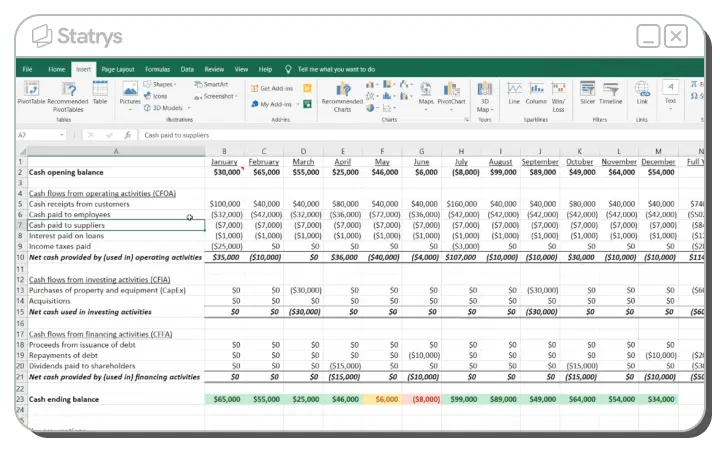Screen dimensions: 720x453
Task: Click 'Acquisitions' row label
Action: tap(50, 301)
